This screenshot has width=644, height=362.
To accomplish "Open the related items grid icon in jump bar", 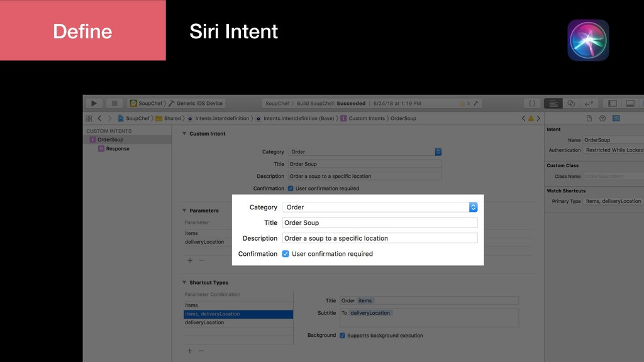I will [x=89, y=118].
